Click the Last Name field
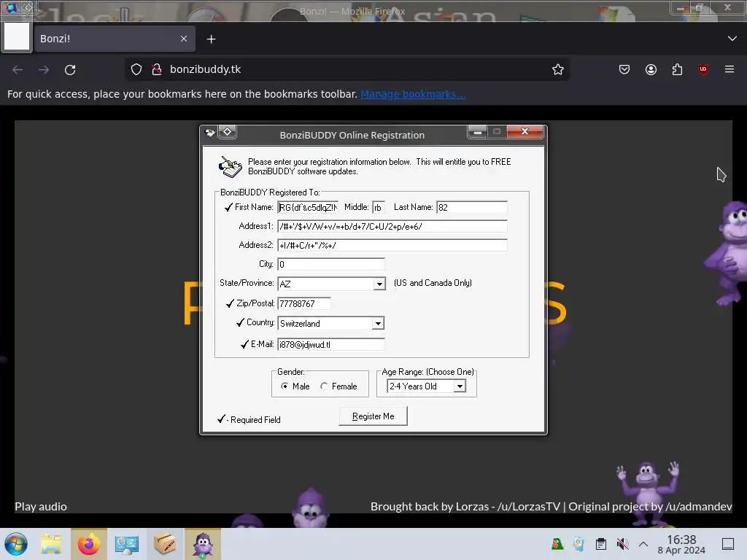 (x=472, y=207)
